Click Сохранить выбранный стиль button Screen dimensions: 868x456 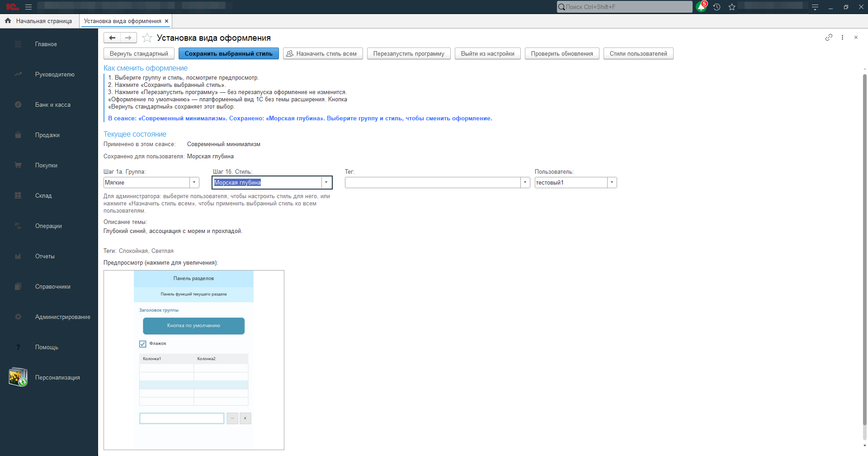point(229,54)
